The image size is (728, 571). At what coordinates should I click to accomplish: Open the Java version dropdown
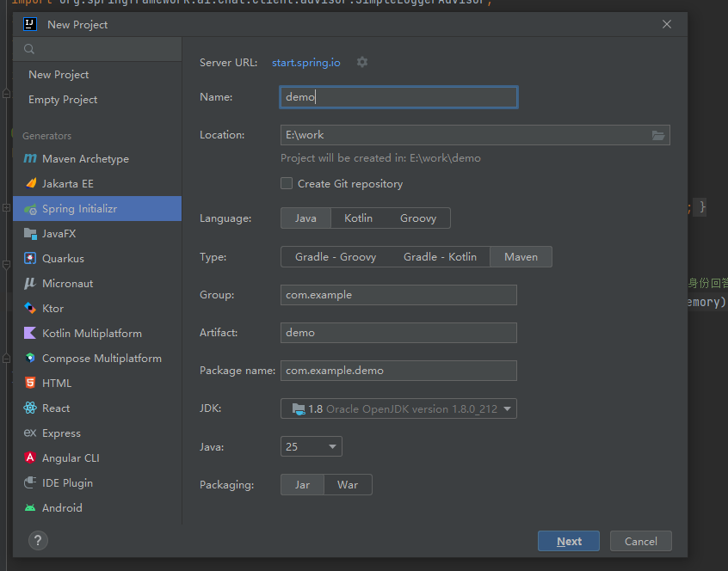point(311,446)
